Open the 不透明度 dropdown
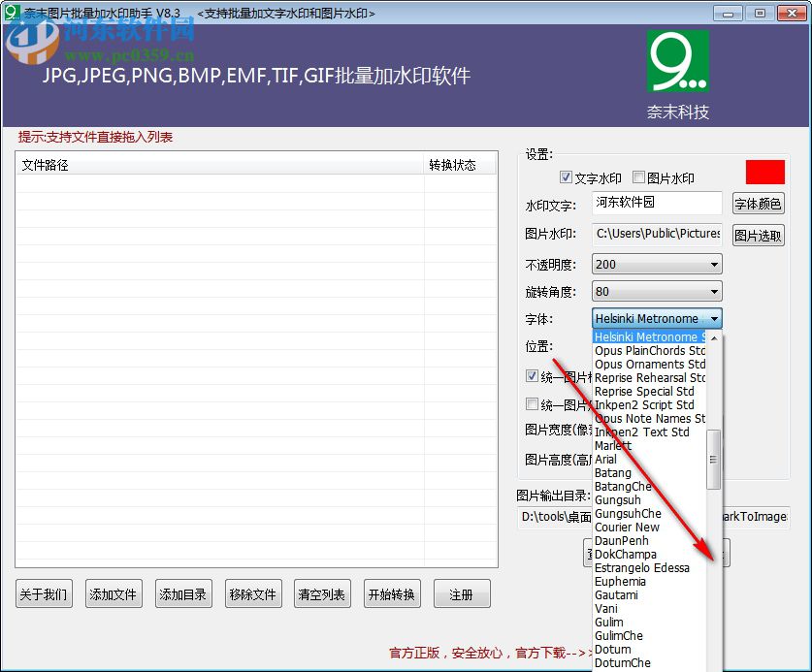Screen dimensions: 812x672 click(715, 264)
